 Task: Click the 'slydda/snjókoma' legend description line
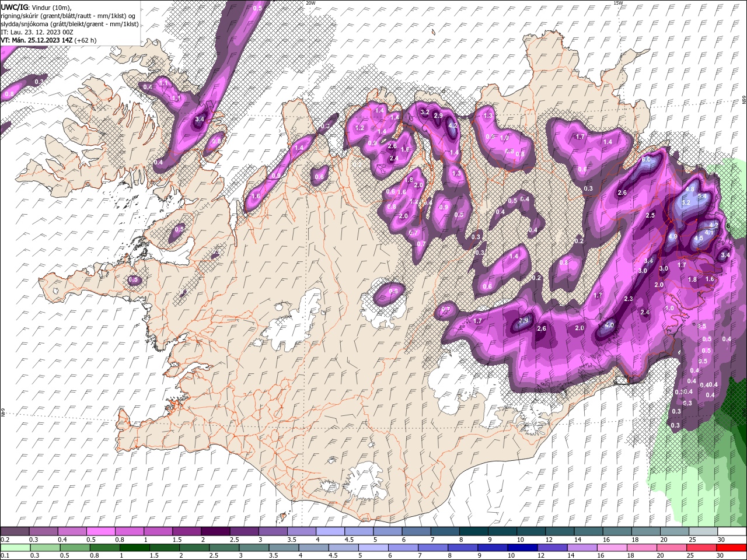[69, 24]
